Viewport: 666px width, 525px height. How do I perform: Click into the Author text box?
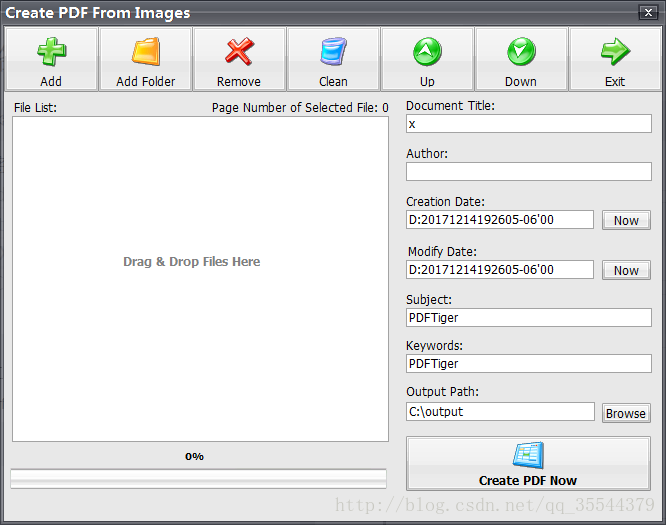click(x=528, y=172)
